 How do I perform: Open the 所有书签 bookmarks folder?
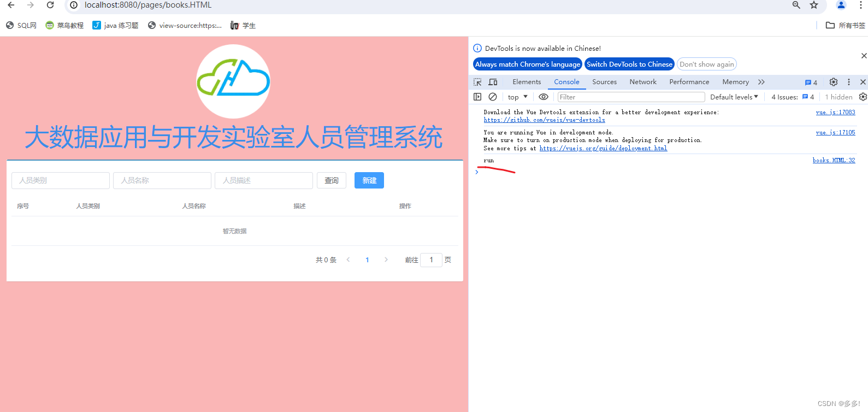point(846,25)
